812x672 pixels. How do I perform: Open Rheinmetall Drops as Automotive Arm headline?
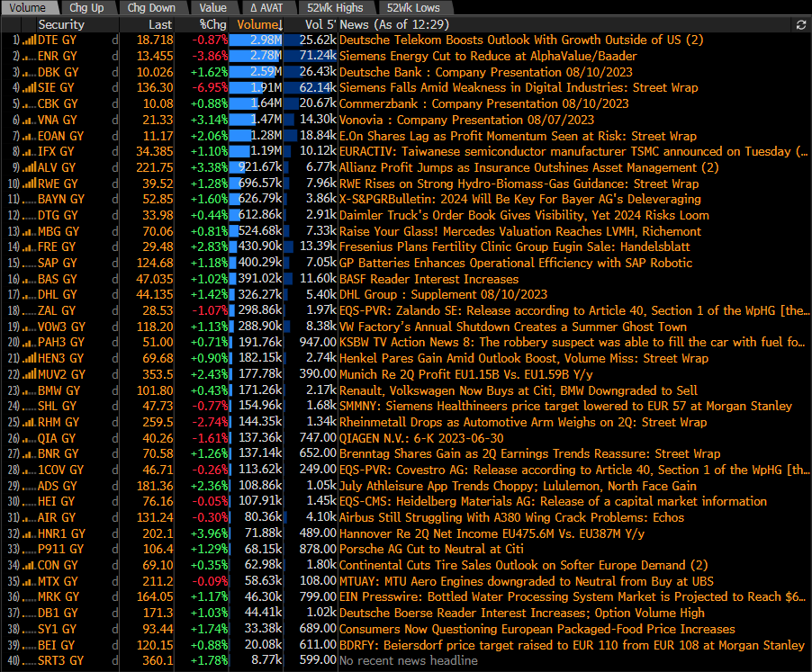click(523, 422)
